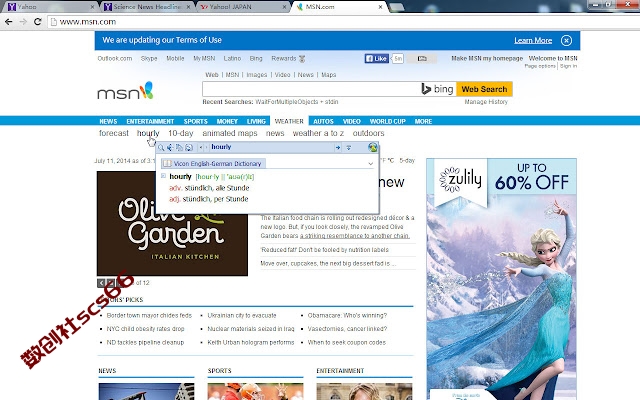Open Border town mayor chides feds
This screenshot has width=640, height=400.
pyautogui.click(x=149, y=316)
